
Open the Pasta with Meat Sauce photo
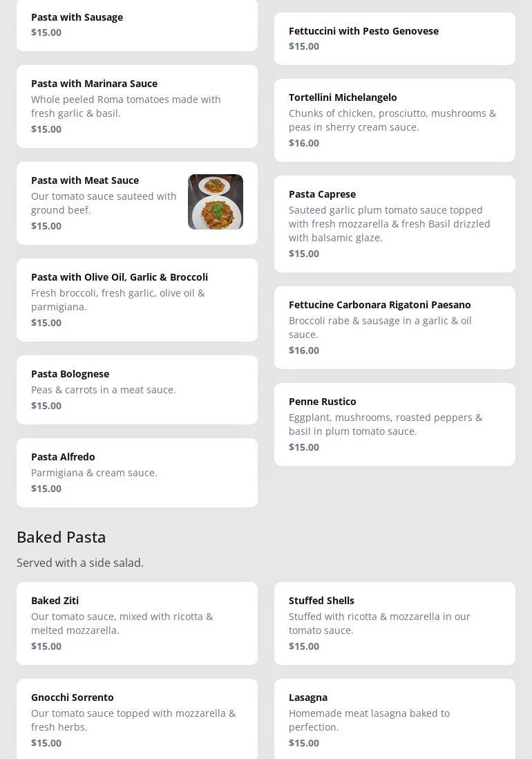click(x=215, y=202)
